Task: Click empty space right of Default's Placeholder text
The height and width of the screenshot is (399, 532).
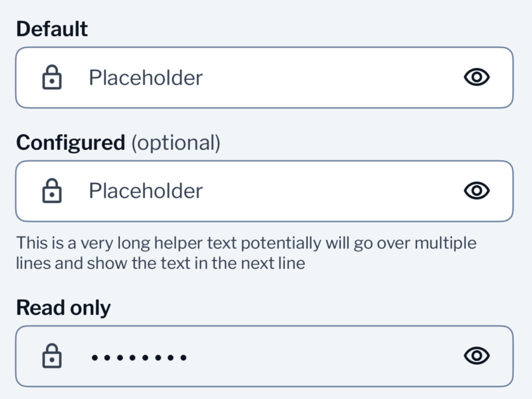Action: (x=333, y=78)
